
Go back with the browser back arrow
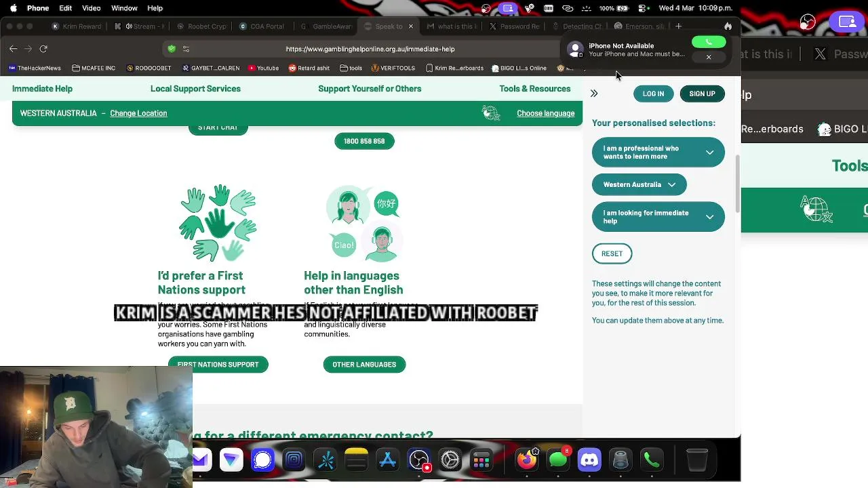[x=14, y=49]
